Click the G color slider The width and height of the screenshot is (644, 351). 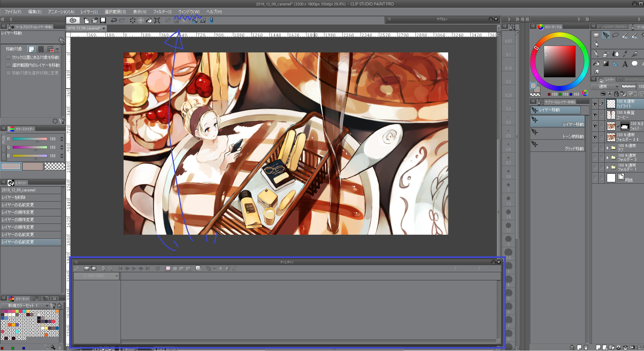pos(30,147)
